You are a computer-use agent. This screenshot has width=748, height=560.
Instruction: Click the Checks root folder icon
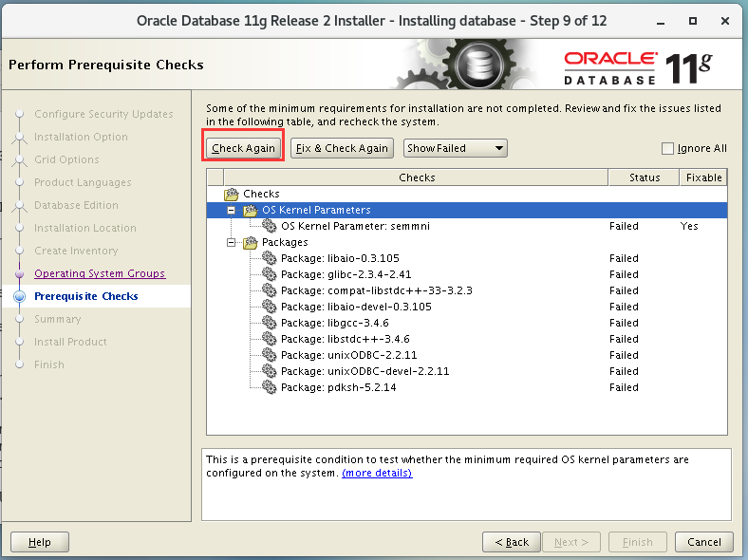pos(232,194)
